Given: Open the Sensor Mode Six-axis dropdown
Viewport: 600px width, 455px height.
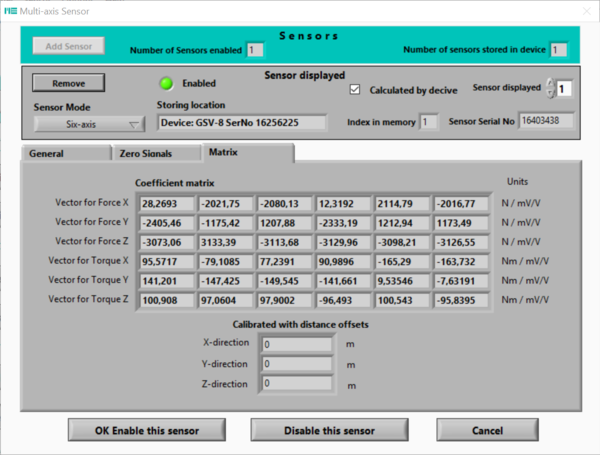Looking at the screenshot, I should (x=89, y=124).
